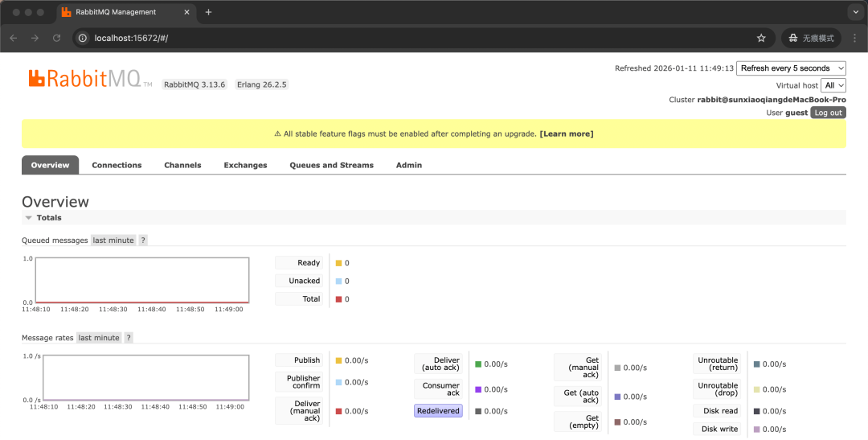Open the browser three-dot menu
The height and width of the screenshot is (440, 868).
(854, 38)
